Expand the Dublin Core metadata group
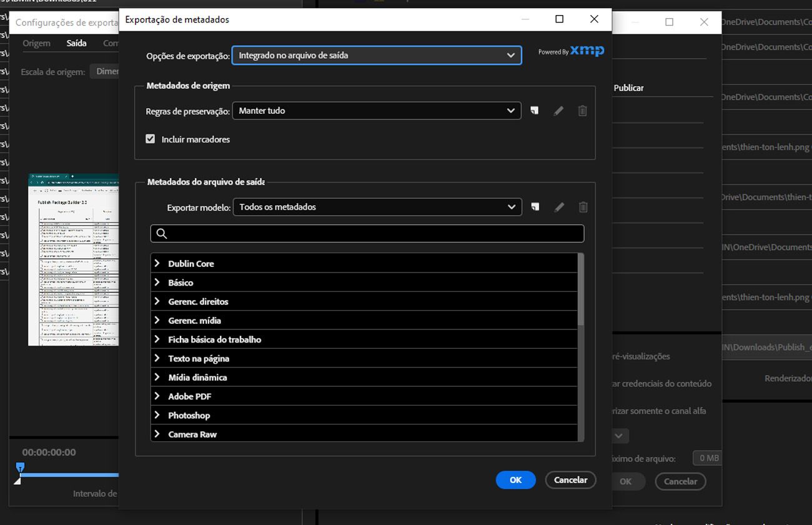812x525 pixels. coord(157,264)
